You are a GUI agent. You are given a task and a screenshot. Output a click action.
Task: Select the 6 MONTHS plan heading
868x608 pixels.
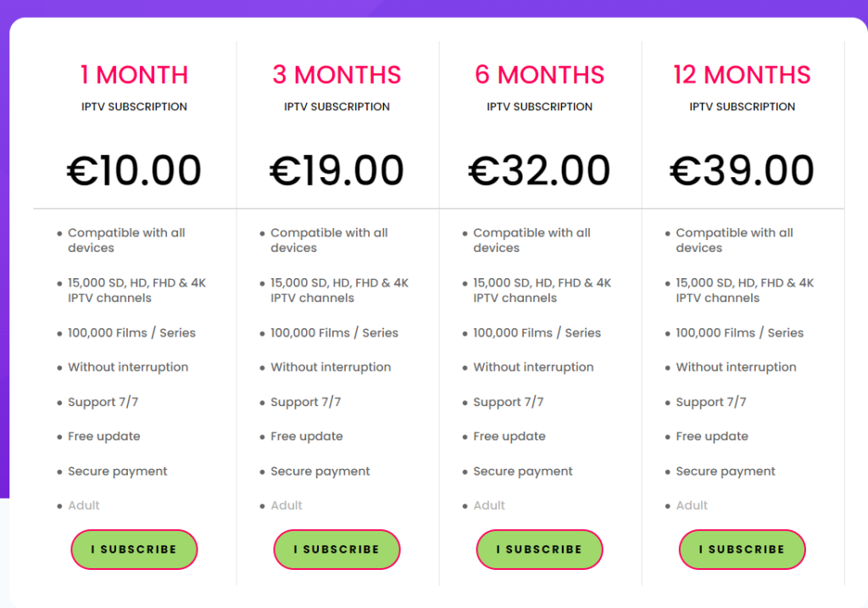539,75
